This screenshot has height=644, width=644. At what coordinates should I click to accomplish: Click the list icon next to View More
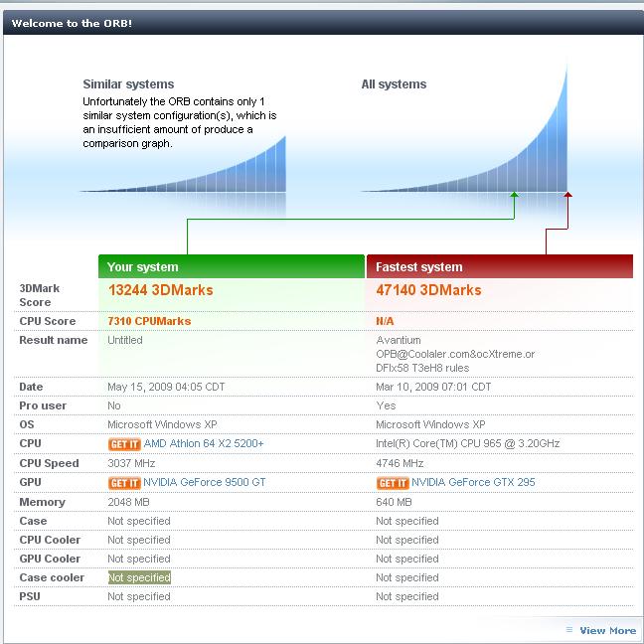click(x=569, y=630)
